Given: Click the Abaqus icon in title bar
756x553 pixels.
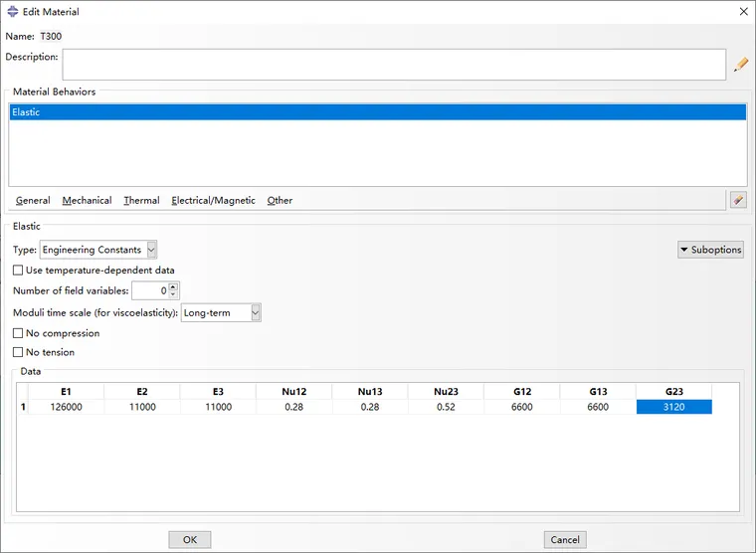Looking at the screenshot, I should point(11,11).
